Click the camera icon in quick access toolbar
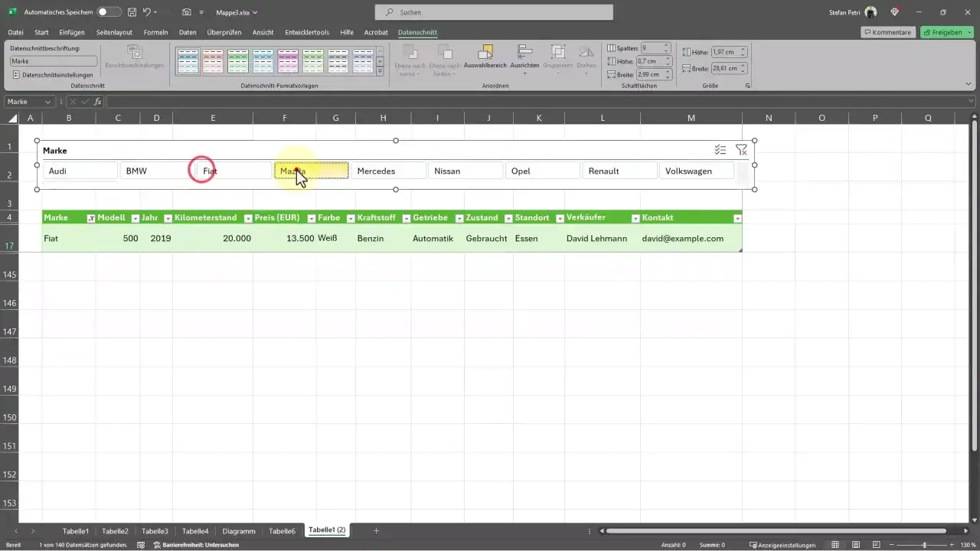Image resolution: width=980 pixels, height=551 pixels. click(x=187, y=12)
